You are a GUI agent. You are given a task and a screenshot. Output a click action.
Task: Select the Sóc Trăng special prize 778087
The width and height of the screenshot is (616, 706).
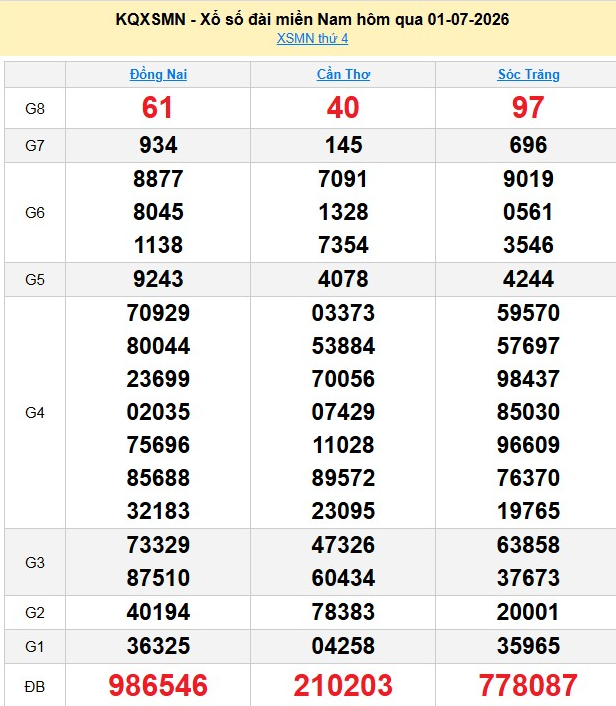[528, 685]
